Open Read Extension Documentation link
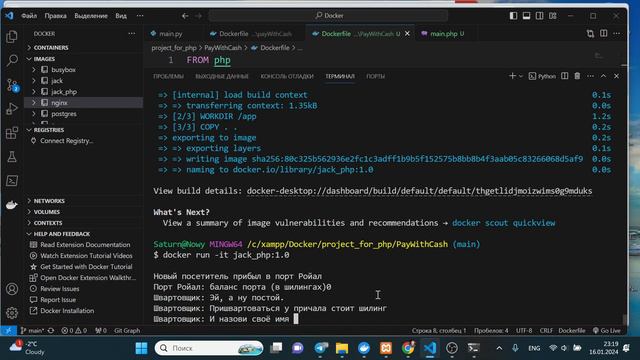The height and width of the screenshot is (360, 640). [x=85, y=245]
